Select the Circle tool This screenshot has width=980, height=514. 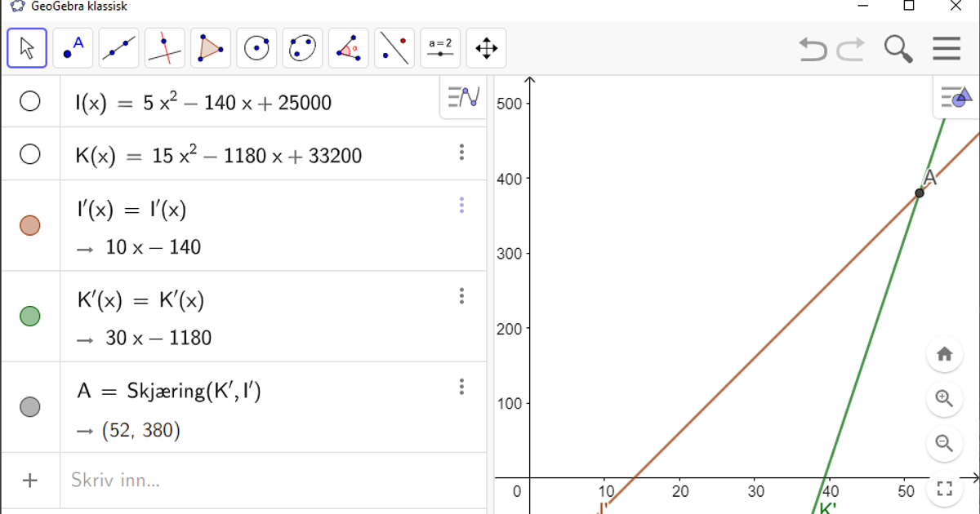click(x=256, y=48)
